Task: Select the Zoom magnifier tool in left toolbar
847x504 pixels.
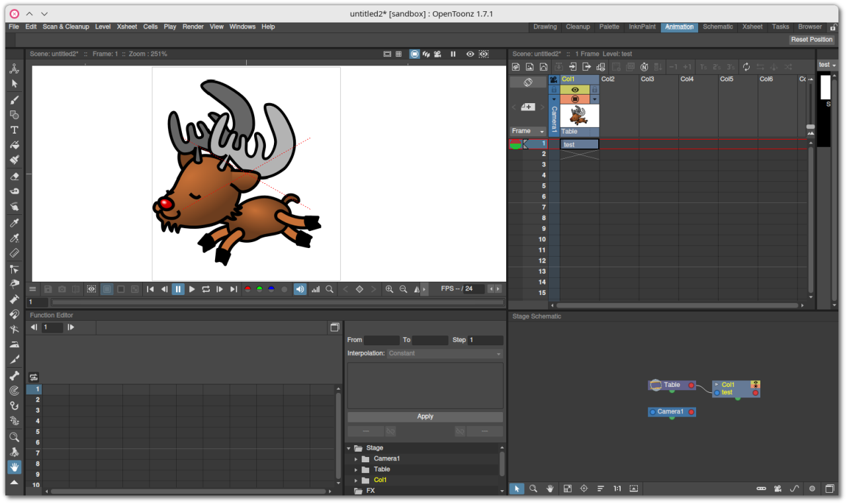Action: click(14, 437)
